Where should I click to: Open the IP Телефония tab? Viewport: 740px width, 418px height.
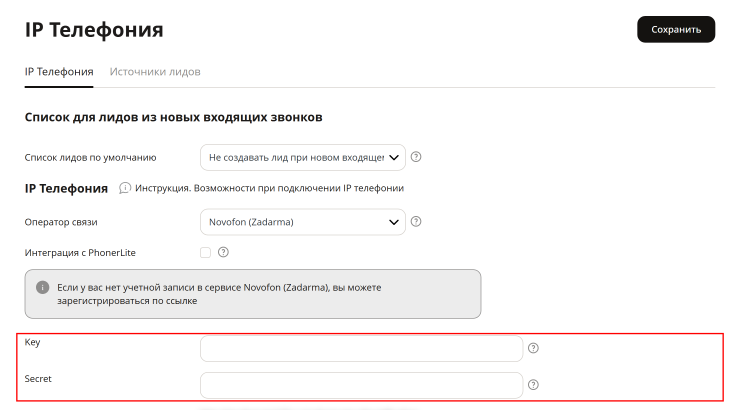59,72
